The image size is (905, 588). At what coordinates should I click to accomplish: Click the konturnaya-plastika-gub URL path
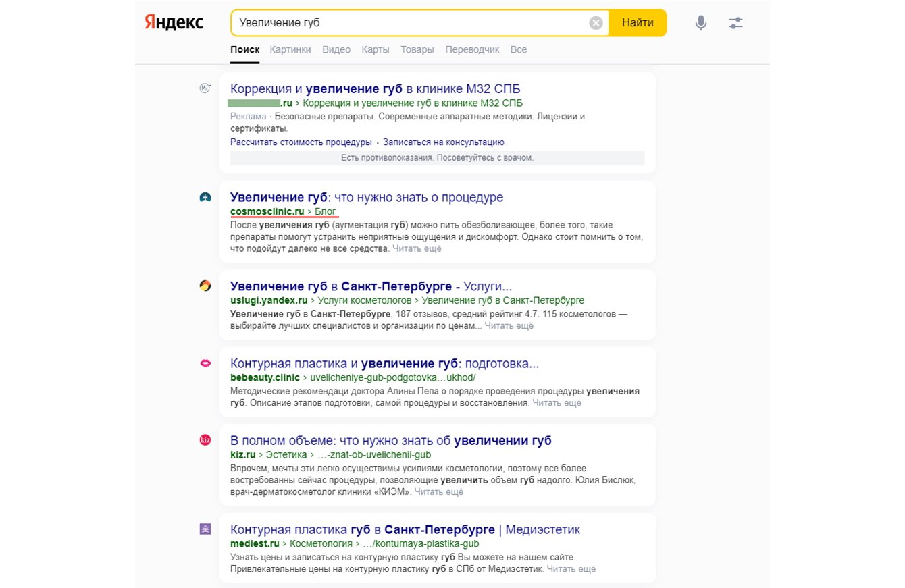[x=421, y=543]
